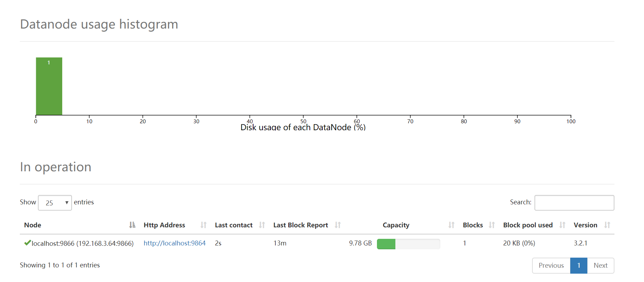Select the localhost:9866 (192.168.3.64:9866) node text
The image size is (644, 282).
(x=82, y=243)
